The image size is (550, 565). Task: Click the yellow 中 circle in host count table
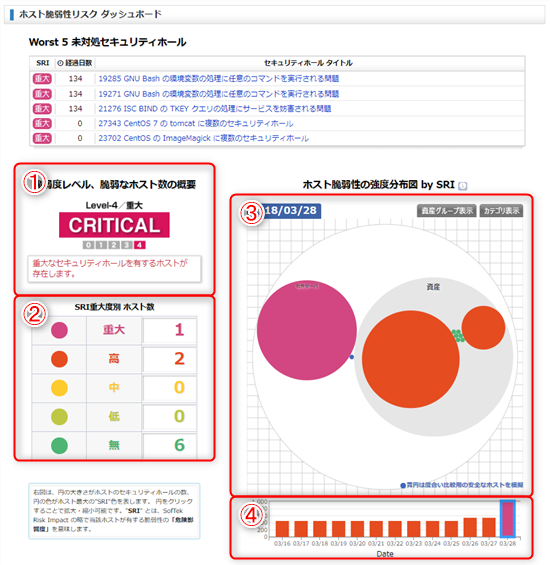point(59,388)
